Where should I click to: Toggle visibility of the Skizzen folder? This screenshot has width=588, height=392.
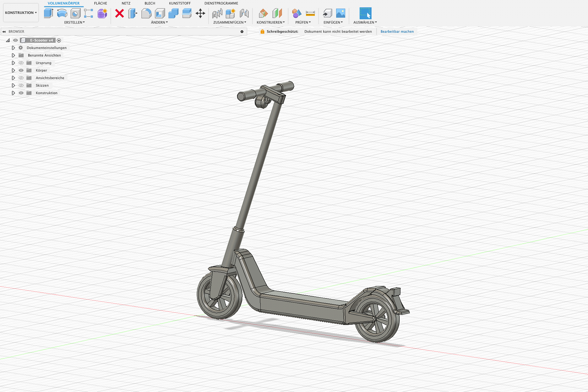click(x=21, y=85)
